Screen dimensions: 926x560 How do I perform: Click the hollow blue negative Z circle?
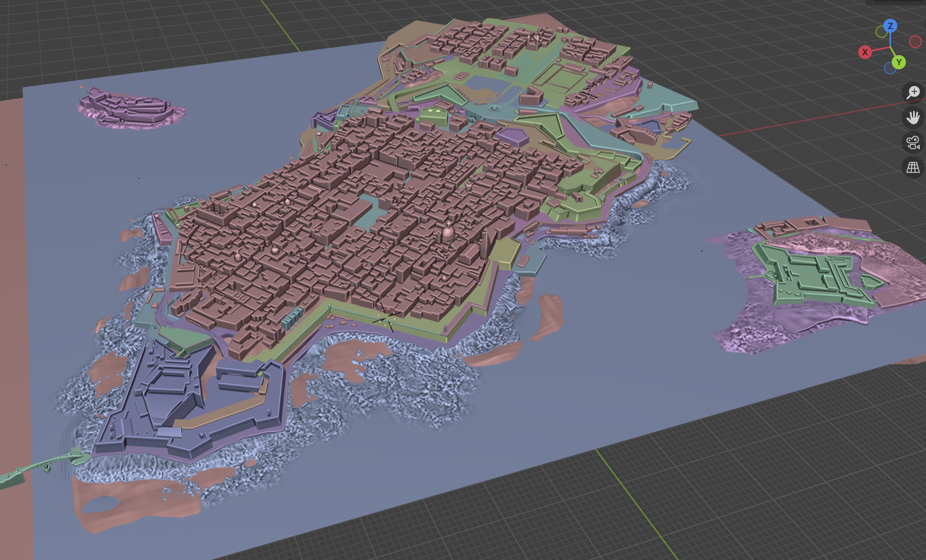point(890,68)
